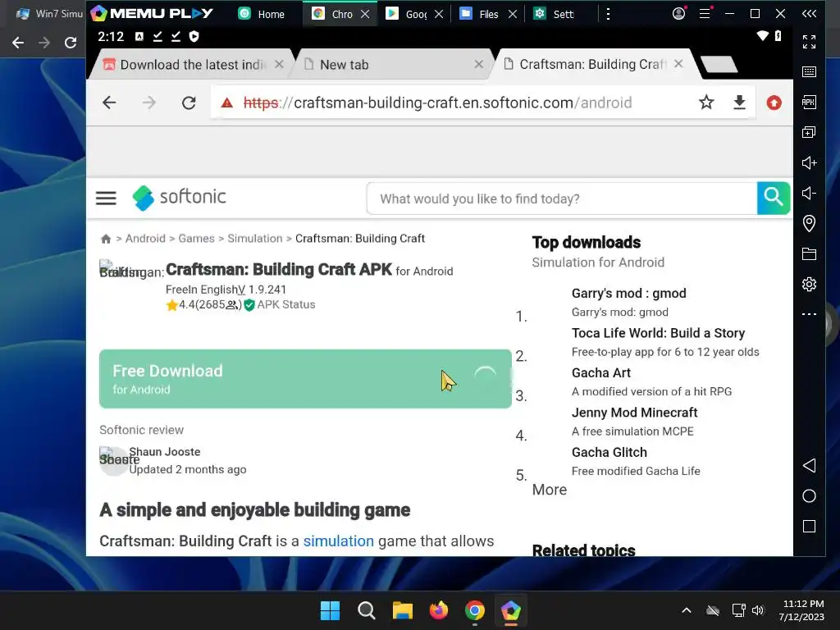
Task: Open Toca Life World: Build a Story
Action: point(658,333)
